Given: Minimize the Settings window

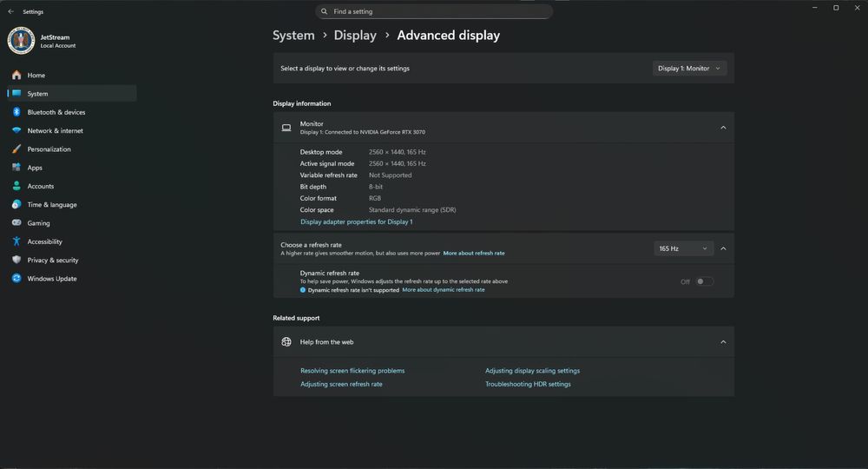Looking at the screenshot, I should (x=815, y=8).
